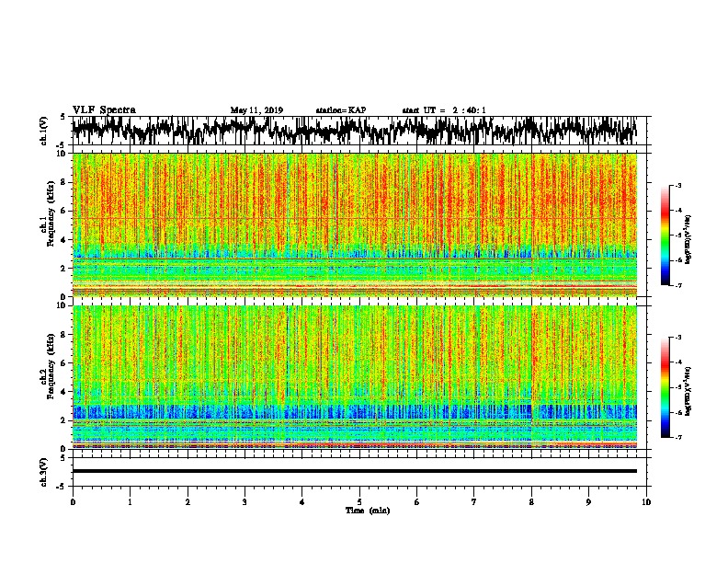
Task: Click inside the ch.1 spectrogram panel
Action: tap(354, 224)
